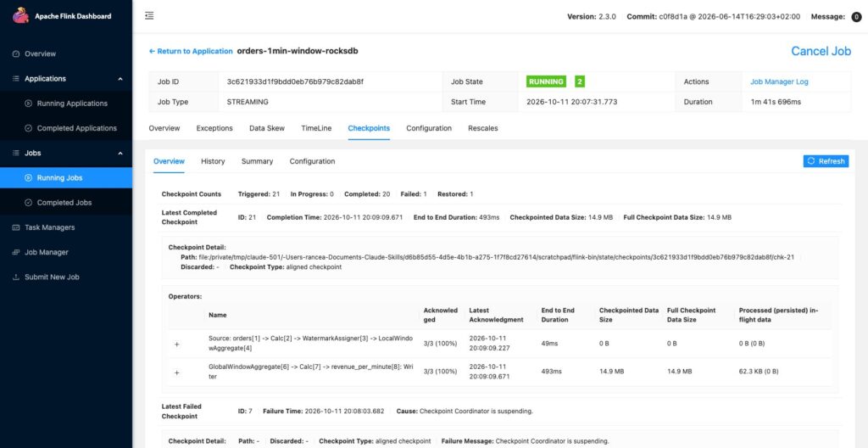Screen dimensions: 868x448
Task: Click the Latest Failed Checkpoint ID: 7 text
Action: coord(245,411)
